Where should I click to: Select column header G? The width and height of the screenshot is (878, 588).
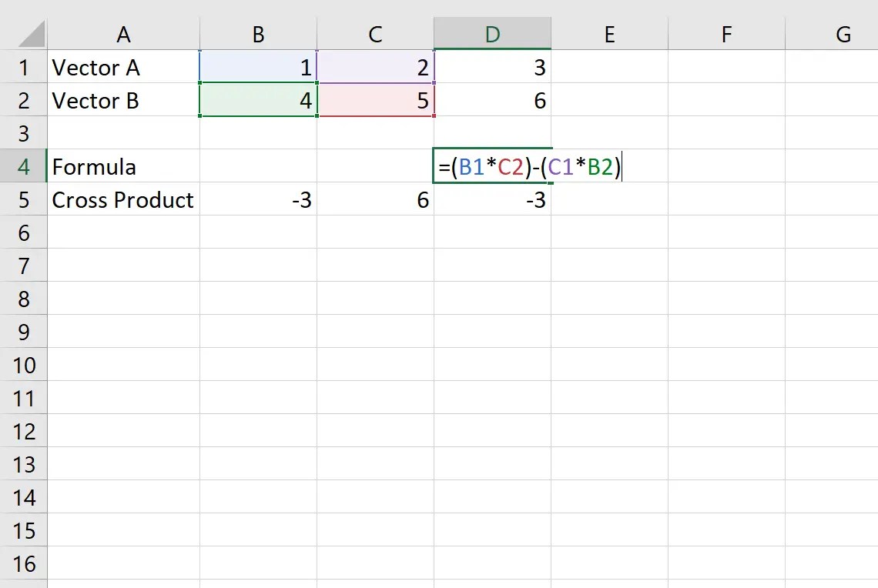click(x=843, y=34)
